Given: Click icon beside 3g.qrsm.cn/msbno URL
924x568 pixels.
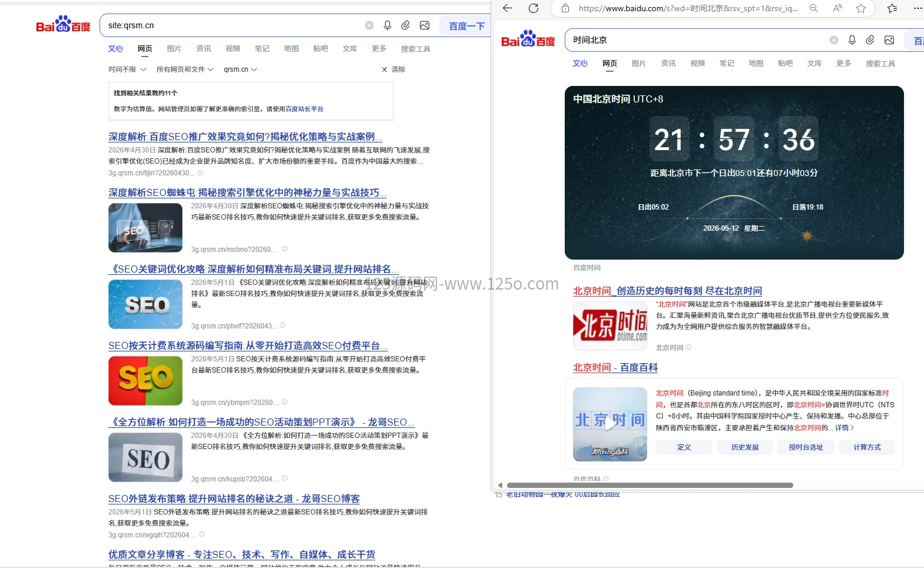Looking at the screenshot, I should click(x=284, y=249).
